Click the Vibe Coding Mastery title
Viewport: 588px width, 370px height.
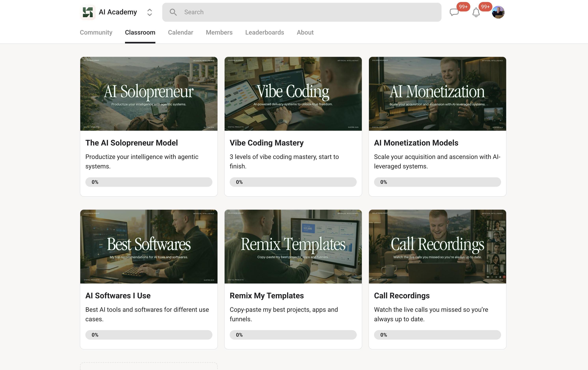(266, 143)
